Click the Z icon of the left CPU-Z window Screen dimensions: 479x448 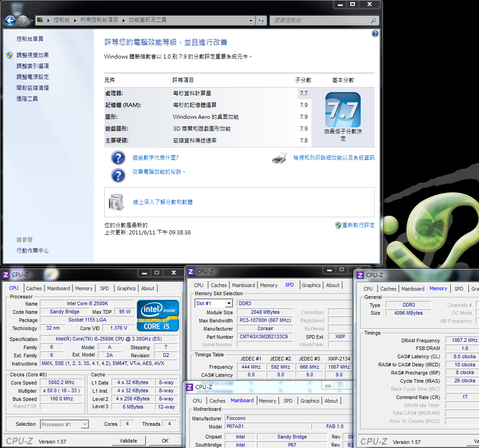[x=6, y=275]
